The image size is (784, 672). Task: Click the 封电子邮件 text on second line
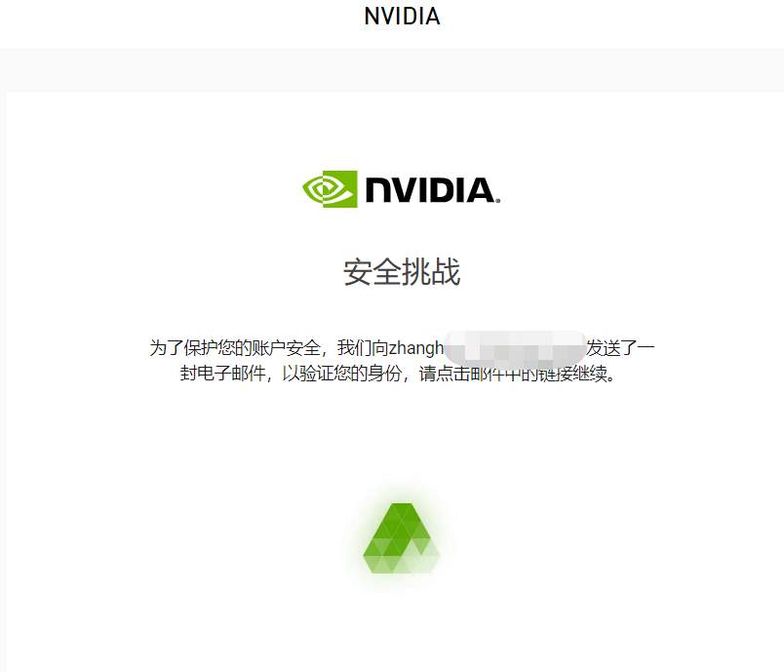[x=222, y=373]
